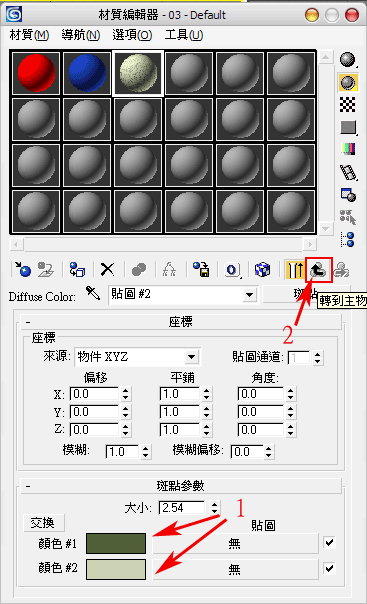The width and height of the screenshot is (367, 604).
Task: Select the blue material sample slot
Action: coord(87,73)
